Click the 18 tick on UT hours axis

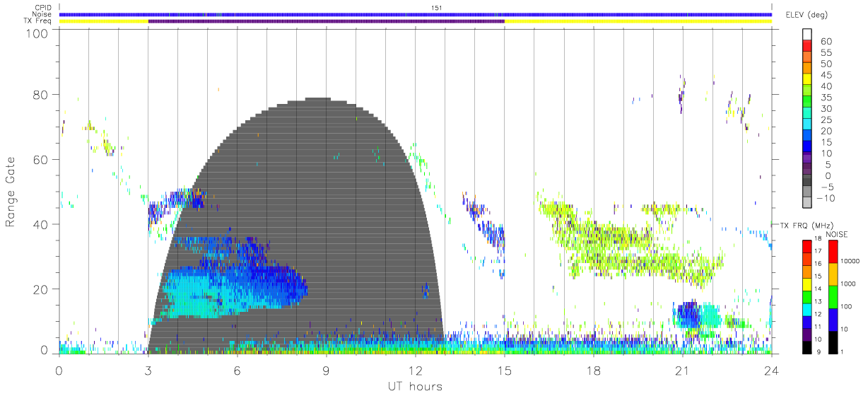(594, 370)
